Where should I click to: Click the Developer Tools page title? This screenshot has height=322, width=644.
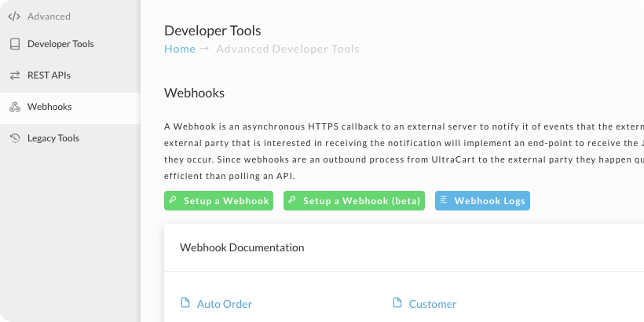(213, 31)
